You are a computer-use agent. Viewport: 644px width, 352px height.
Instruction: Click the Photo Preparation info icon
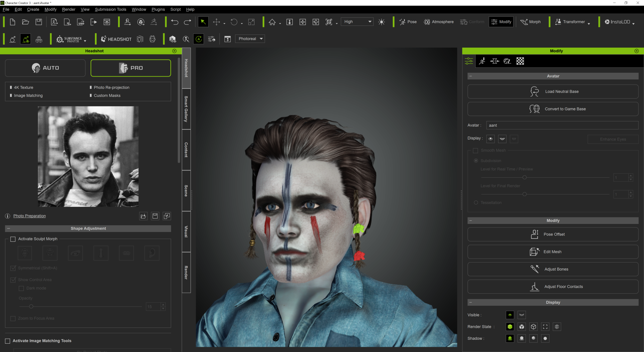[x=8, y=216]
